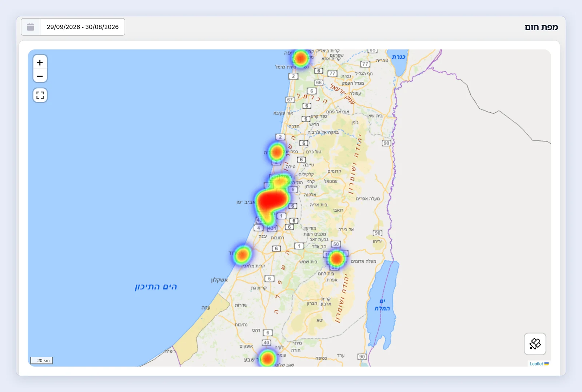Zoom out the map with minus button
Screen dimensions: 582x392
tap(40, 76)
